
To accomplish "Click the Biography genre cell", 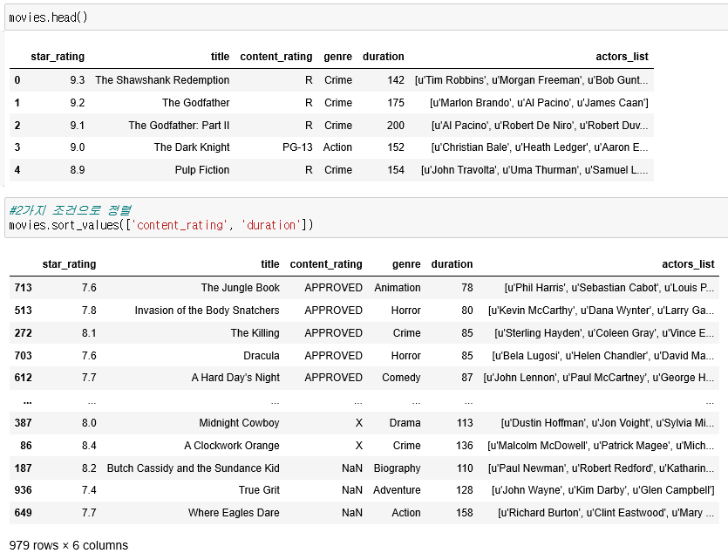I will pyautogui.click(x=398, y=468).
